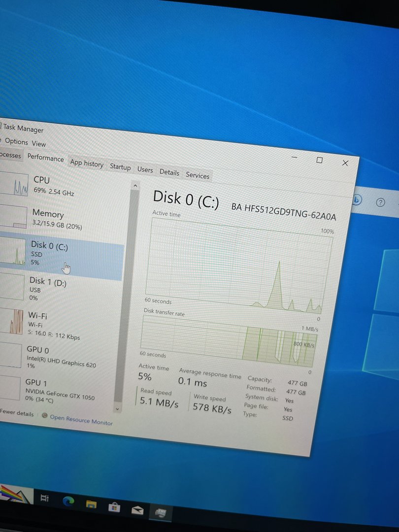Open the Mail app on taskbar
The image size is (399, 532).
(137, 509)
